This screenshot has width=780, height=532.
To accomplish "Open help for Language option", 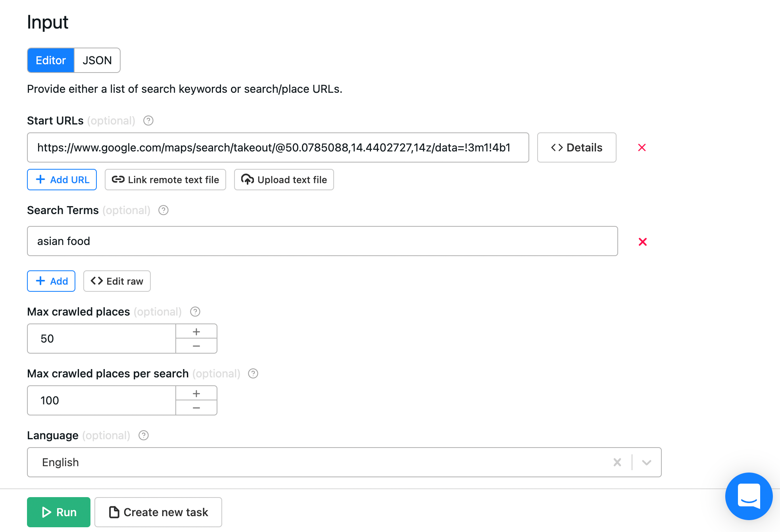I will (144, 435).
